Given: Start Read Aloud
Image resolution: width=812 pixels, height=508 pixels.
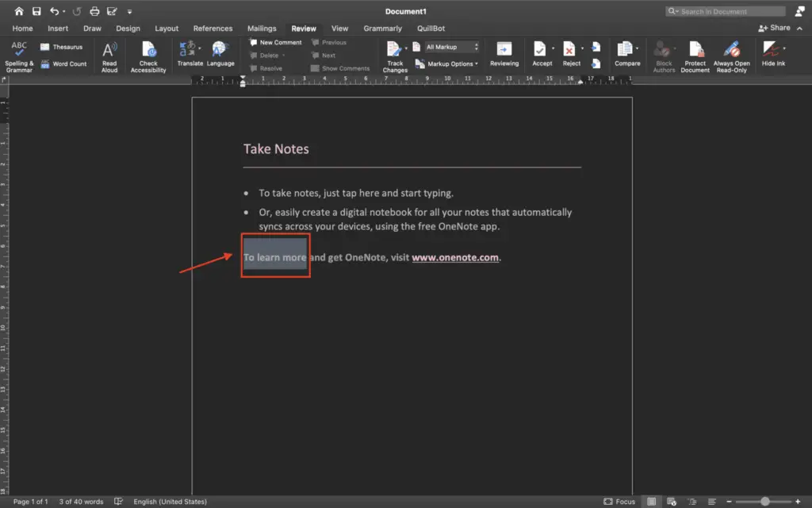Looking at the screenshot, I should click(109, 56).
